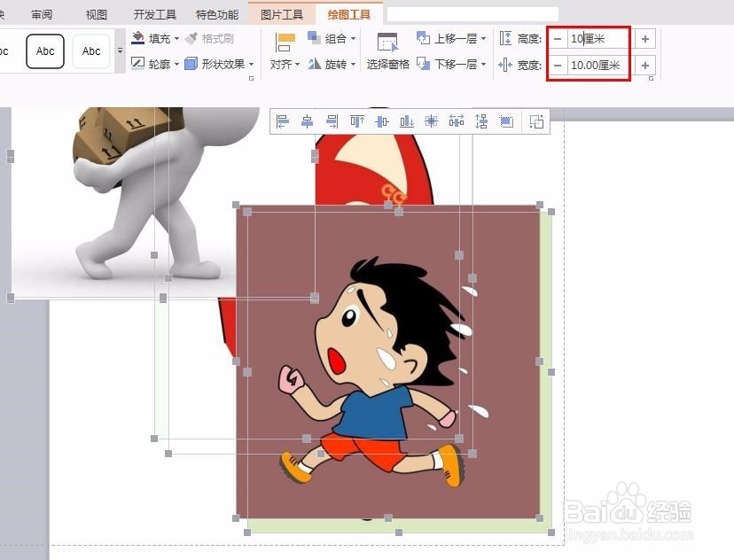
Task: Click the brown square's top-left handle
Action: tap(236, 205)
